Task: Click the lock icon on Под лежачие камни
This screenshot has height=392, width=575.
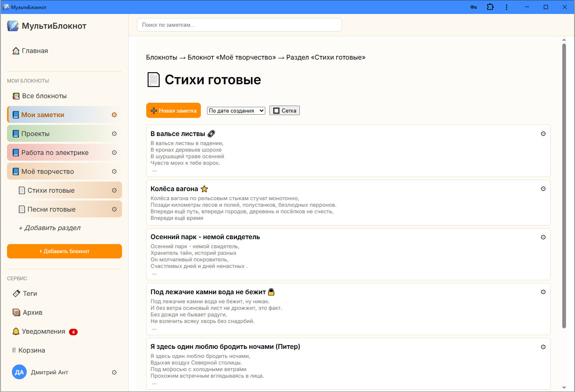Action: point(271,292)
